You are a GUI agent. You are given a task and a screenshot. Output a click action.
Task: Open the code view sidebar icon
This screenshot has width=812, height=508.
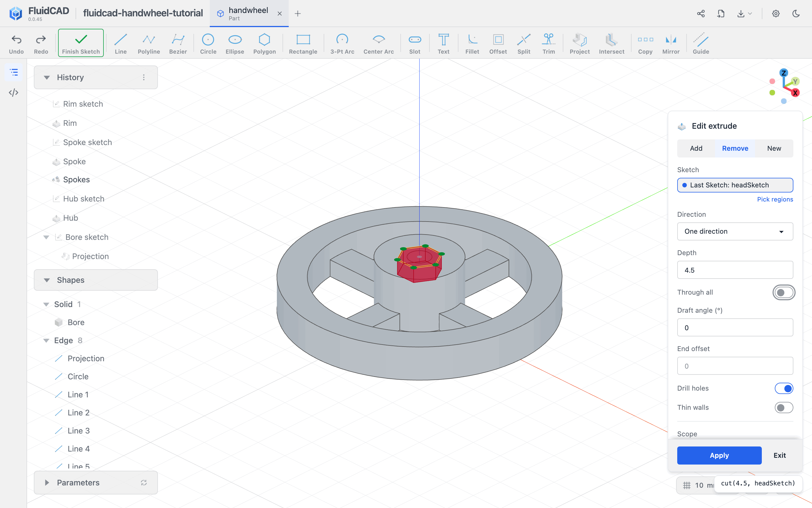tap(14, 93)
